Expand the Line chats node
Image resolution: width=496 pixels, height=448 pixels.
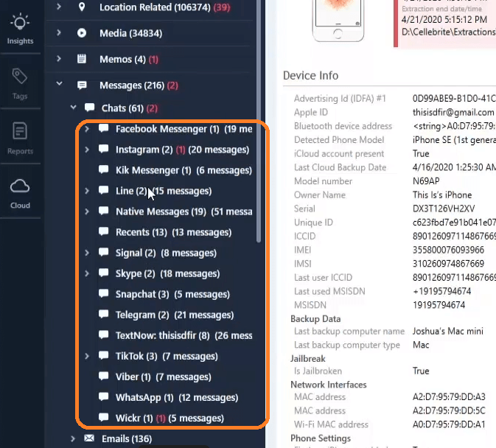click(x=87, y=191)
